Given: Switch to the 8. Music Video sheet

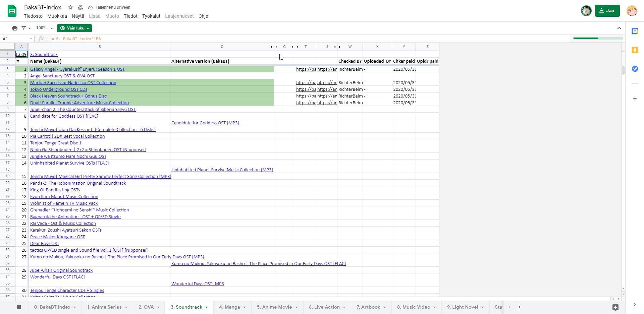Looking at the screenshot, I should 414,307.
